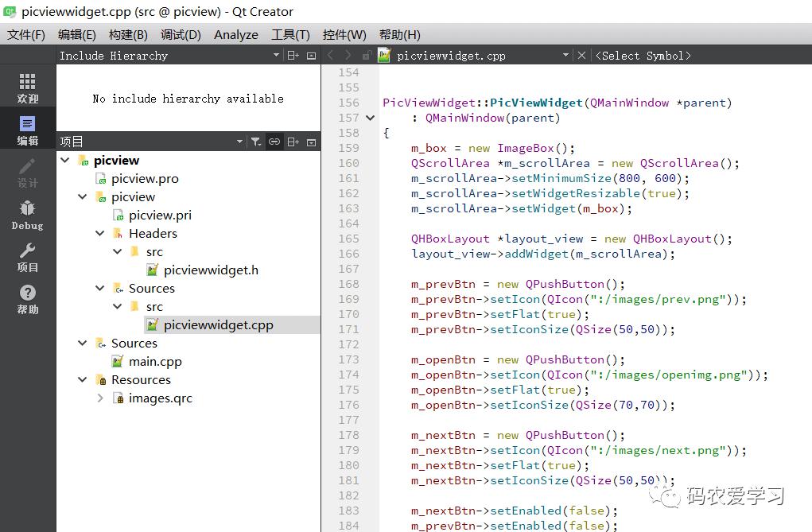Screen dimensions: 812x532
Task: Close the Include Hierarchy panel
Action: 311,56
